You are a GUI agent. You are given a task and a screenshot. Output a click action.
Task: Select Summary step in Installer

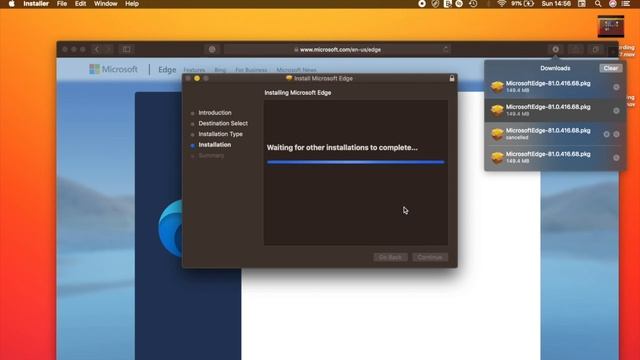click(211, 156)
